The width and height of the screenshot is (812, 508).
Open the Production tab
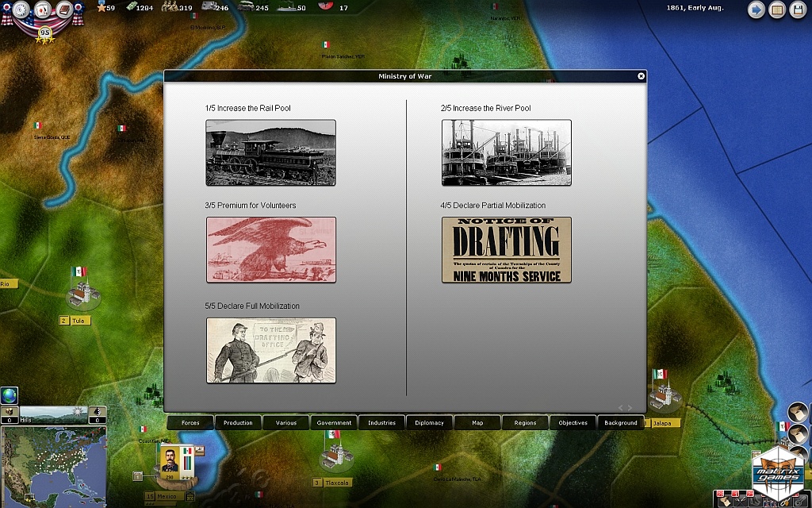(x=238, y=423)
